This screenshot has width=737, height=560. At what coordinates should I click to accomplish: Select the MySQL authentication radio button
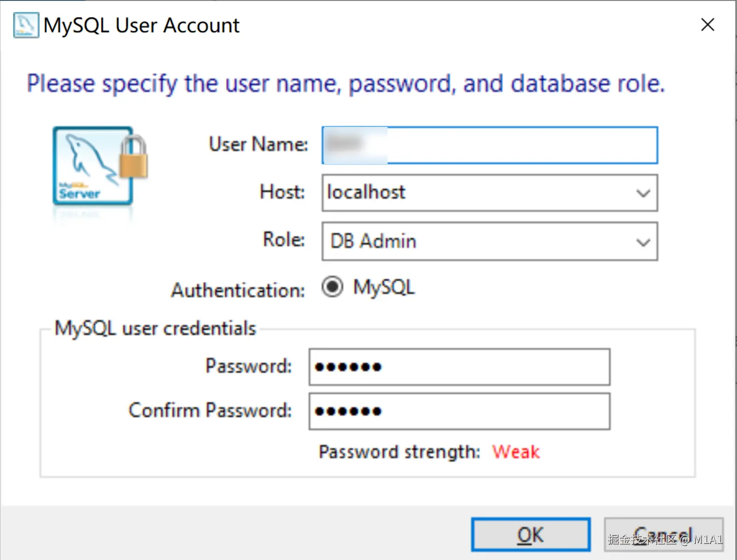(332, 287)
